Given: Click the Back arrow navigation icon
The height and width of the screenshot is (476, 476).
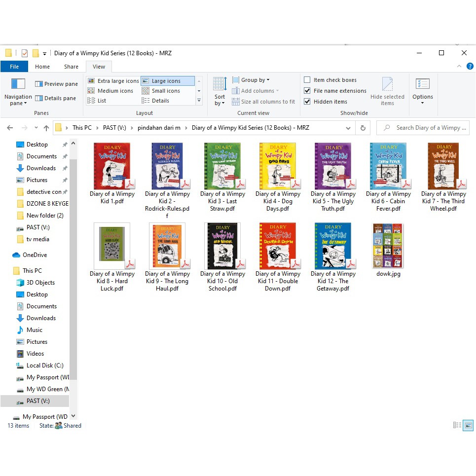Looking at the screenshot, I should pos(10,128).
